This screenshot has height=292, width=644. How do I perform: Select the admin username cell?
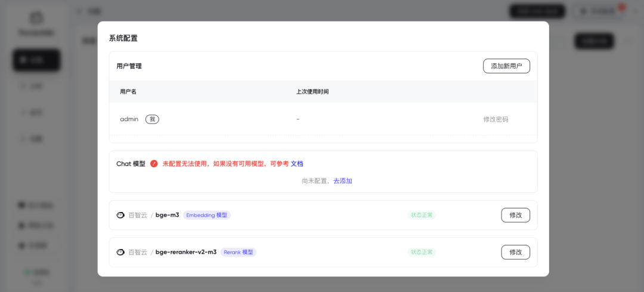(x=129, y=119)
